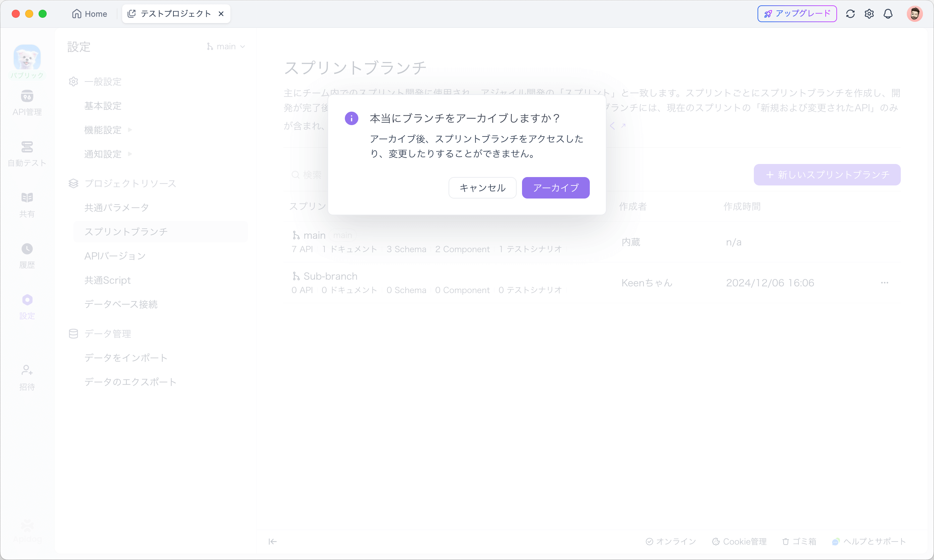Click Keenちゃん author cell

click(647, 283)
